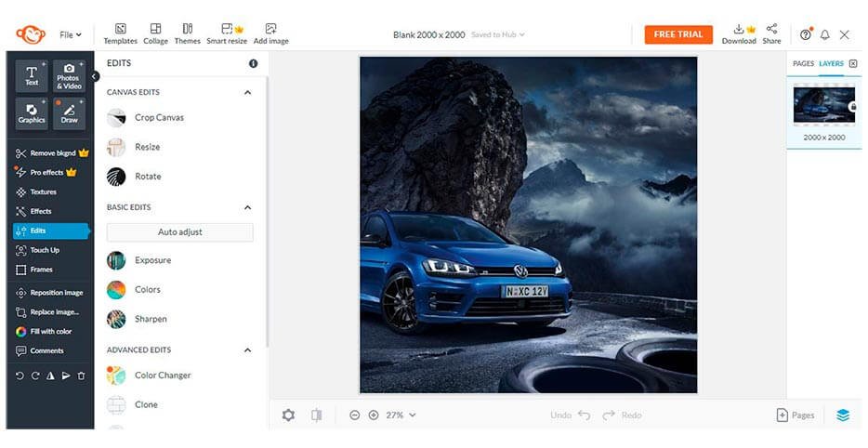The width and height of the screenshot is (868, 448).
Task: Click the Auto adjust button
Action: pyautogui.click(x=179, y=232)
